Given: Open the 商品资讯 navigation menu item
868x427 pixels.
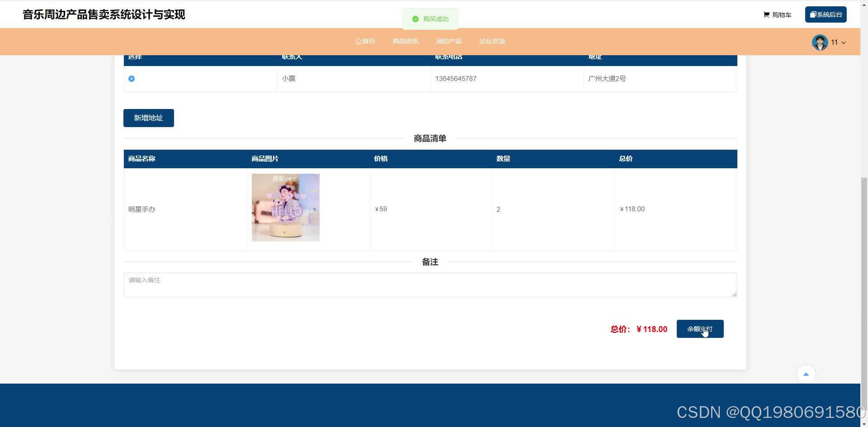Looking at the screenshot, I should [406, 41].
